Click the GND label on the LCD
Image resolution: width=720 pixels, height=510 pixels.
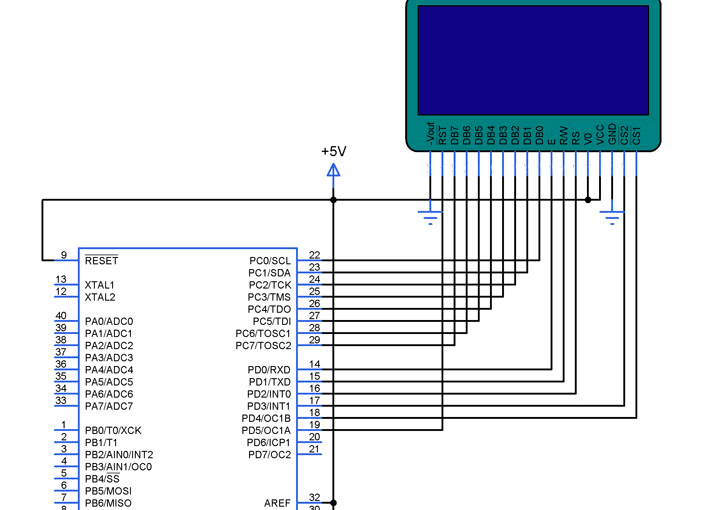612,134
